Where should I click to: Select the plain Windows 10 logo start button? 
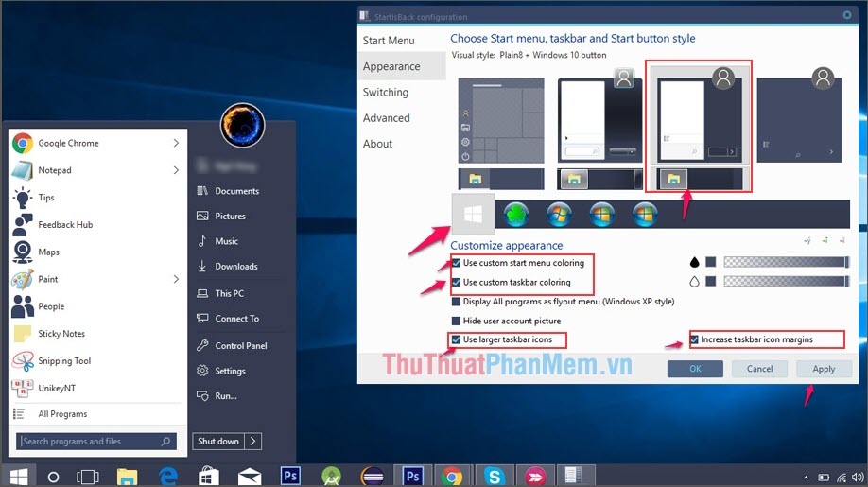tap(473, 214)
